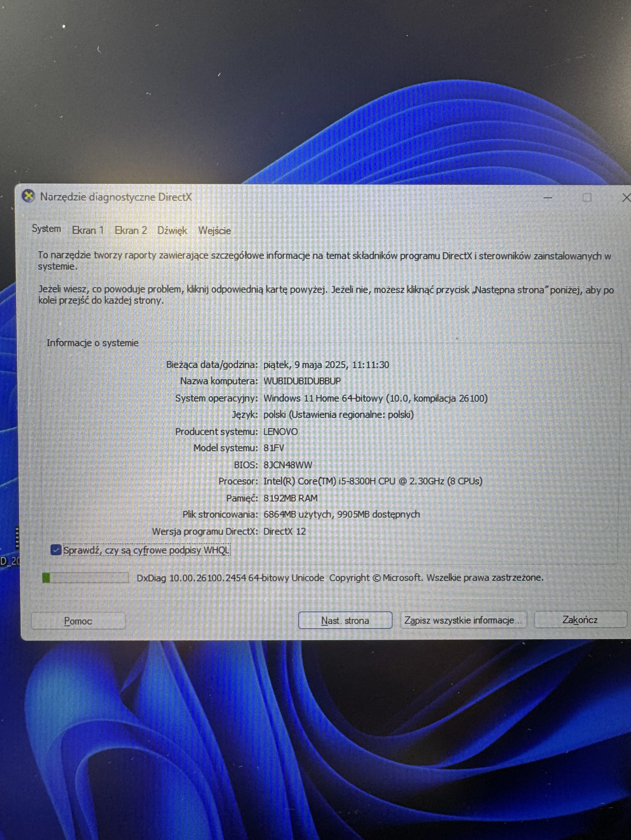Click the Wersja programu DirectX label
The height and width of the screenshot is (840, 631).
click(205, 531)
